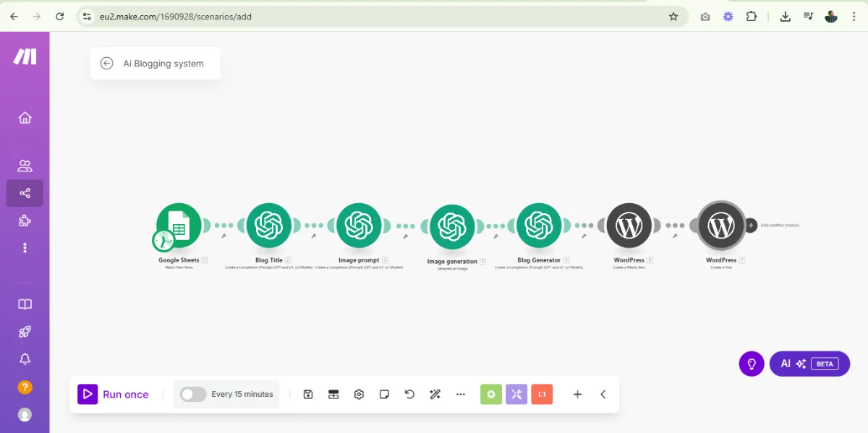Open browser downloads icon
868x433 pixels.
click(785, 16)
